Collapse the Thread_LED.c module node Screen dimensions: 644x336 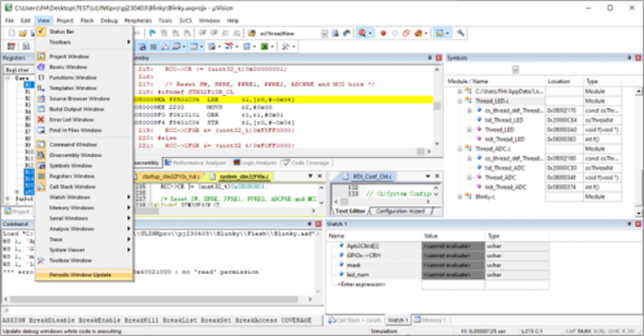(x=460, y=101)
